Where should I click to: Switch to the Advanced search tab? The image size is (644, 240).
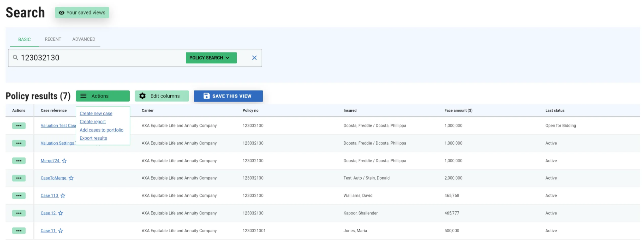coord(84,39)
